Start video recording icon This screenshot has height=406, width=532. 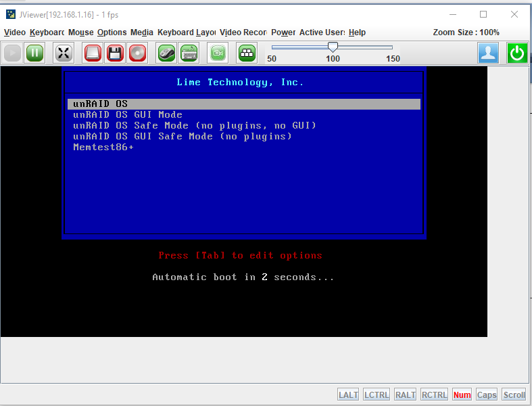[x=218, y=53]
